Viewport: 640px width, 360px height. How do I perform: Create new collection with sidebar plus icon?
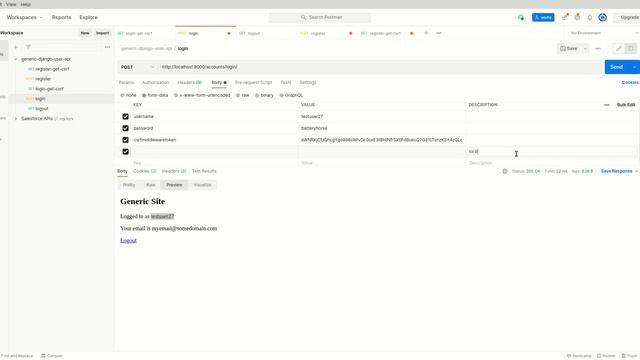tap(16, 47)
